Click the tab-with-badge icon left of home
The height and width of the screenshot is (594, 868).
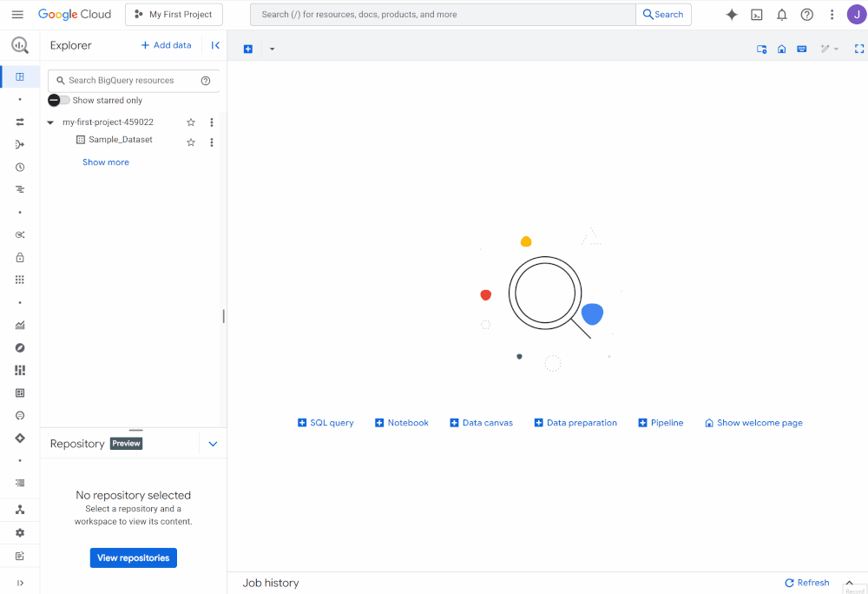pos(762,49)
